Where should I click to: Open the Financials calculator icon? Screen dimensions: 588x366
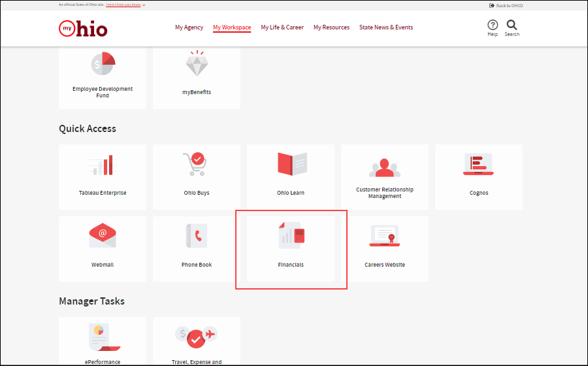click(x=291, y=236)
